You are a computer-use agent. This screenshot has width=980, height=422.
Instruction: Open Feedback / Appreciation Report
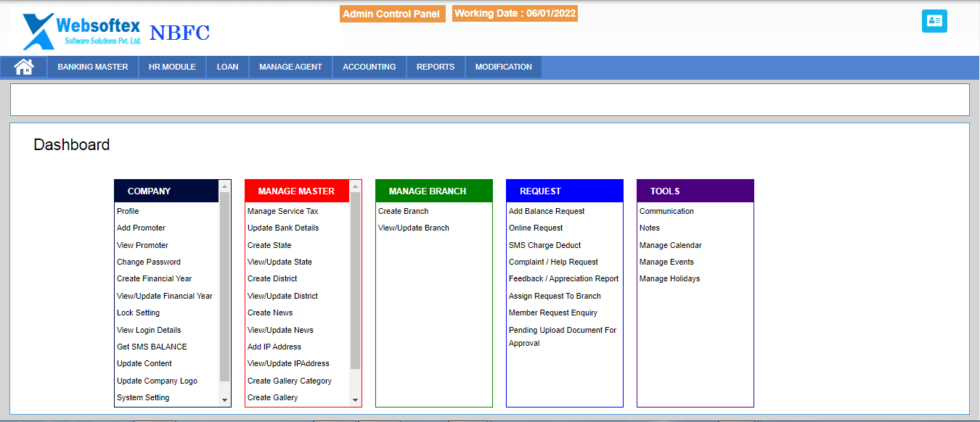tap(564, 278)
